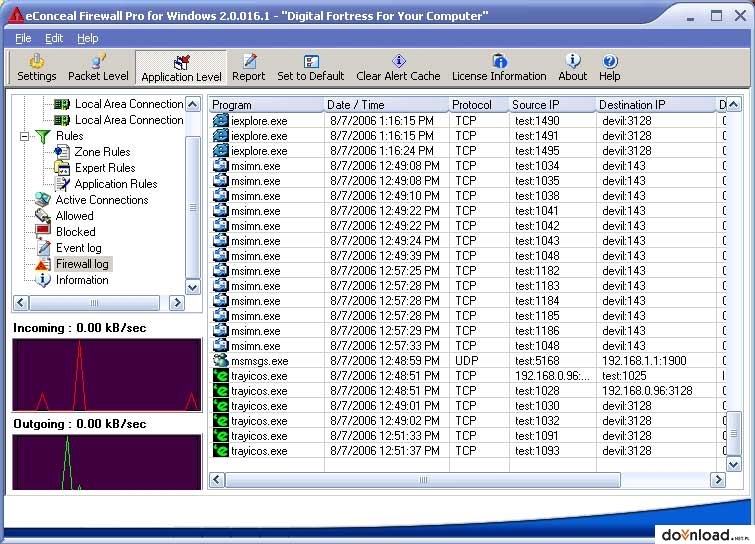Sort by the Destination IP column header
The height and width of the screenshot is (544, 755).
coord(656,104)
